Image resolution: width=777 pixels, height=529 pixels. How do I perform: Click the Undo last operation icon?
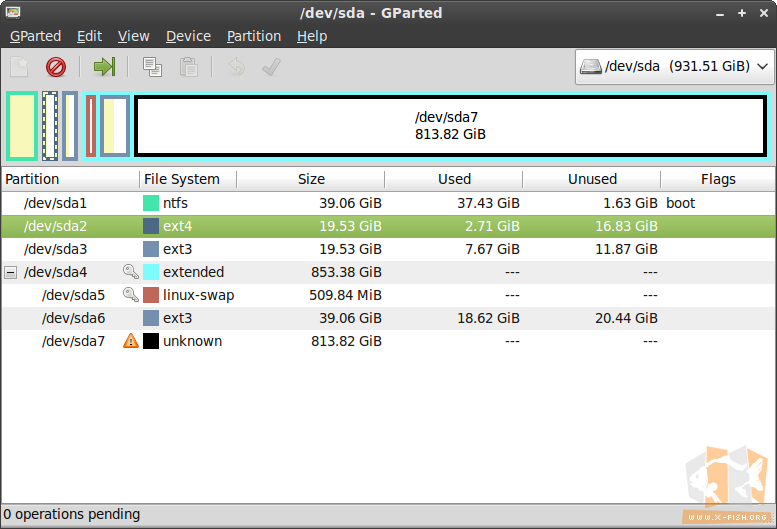(237, 67)
